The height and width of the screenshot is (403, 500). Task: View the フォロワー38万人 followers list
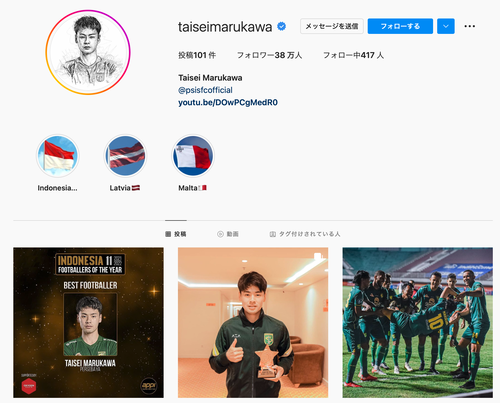(x=269, y=55)
